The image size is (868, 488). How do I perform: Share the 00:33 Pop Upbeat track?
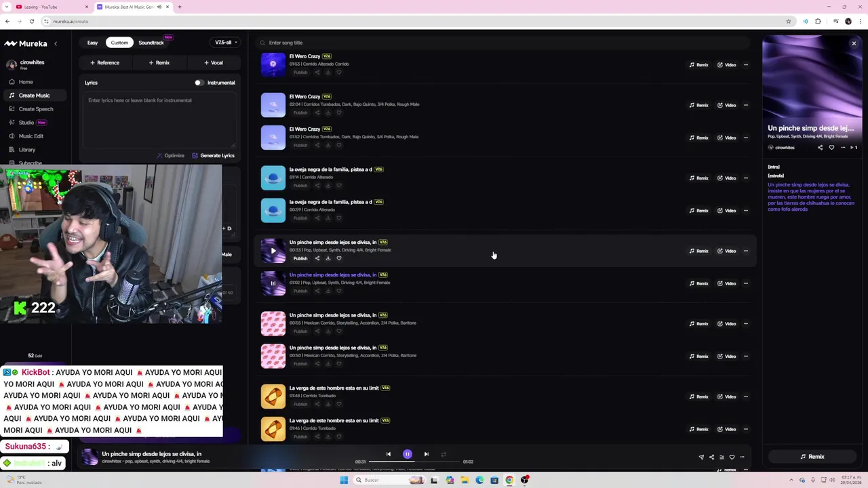click(x=317, y=258)
